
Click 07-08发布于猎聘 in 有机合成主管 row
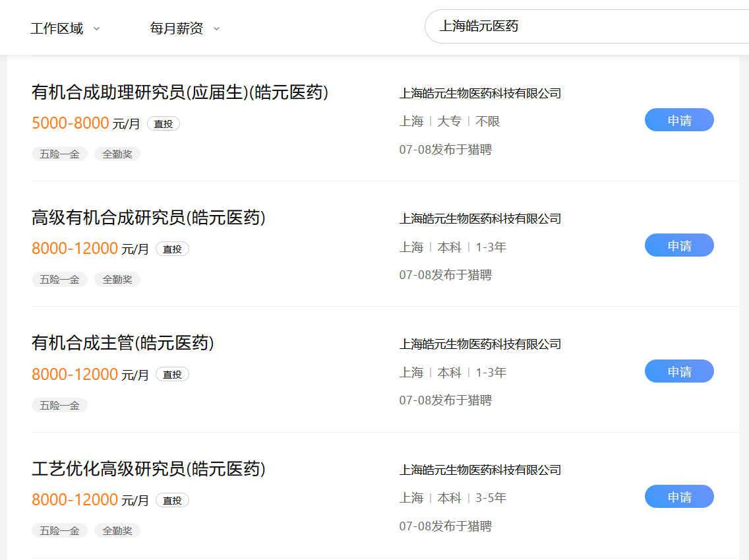tap(446, 400)
